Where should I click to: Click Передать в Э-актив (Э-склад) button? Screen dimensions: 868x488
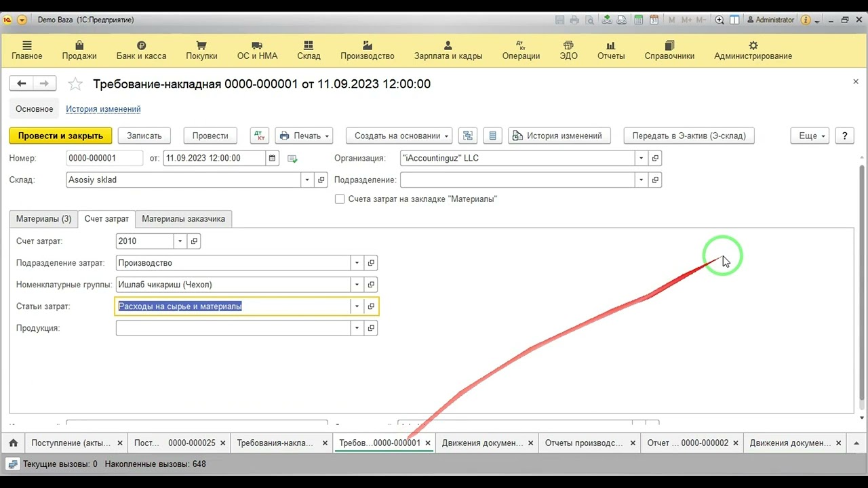point(689,136)
